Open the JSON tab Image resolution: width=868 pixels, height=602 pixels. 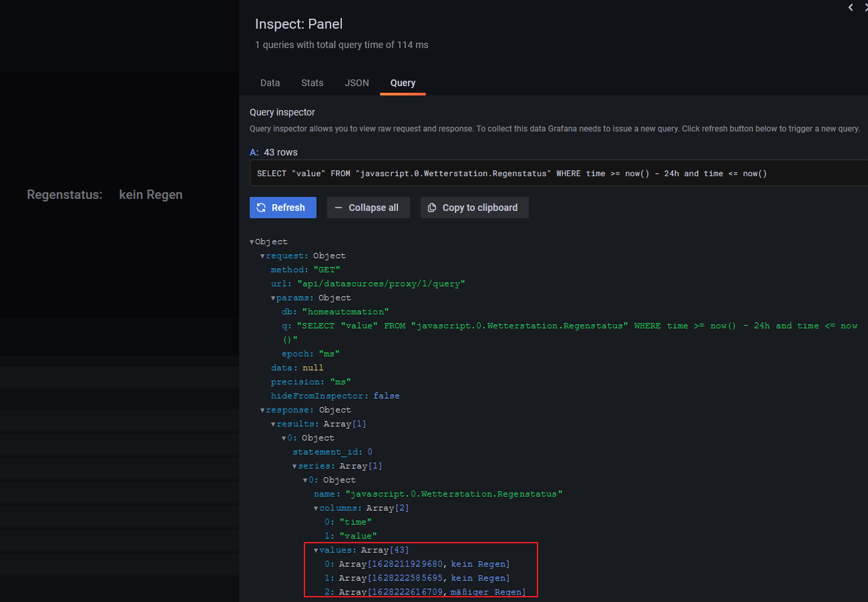[x=357, y=83]
